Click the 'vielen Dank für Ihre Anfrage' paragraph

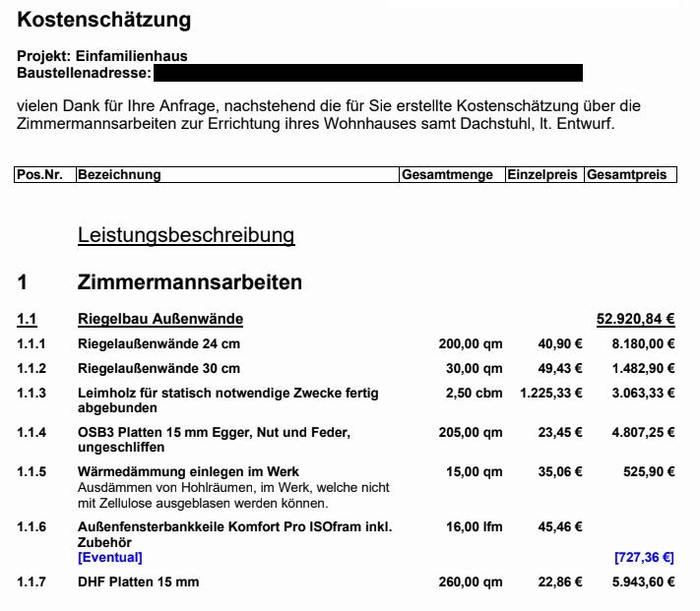pos(329,114)
